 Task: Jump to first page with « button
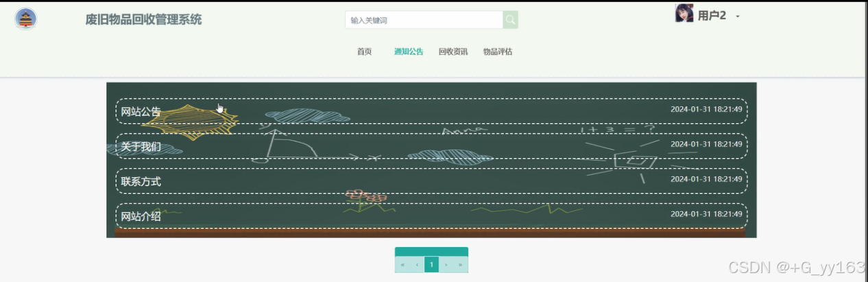402,264
